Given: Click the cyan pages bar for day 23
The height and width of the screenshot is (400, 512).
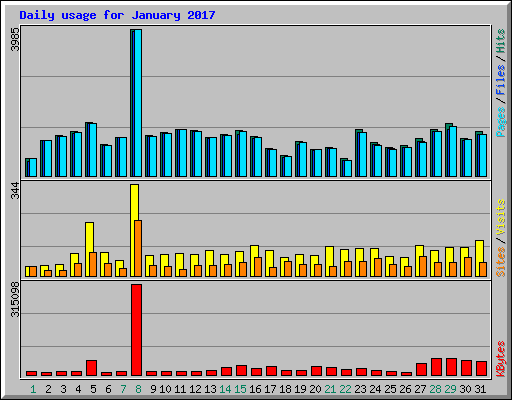Looking at the screenshot, I should pyautogui.click(x=363, y=154).
